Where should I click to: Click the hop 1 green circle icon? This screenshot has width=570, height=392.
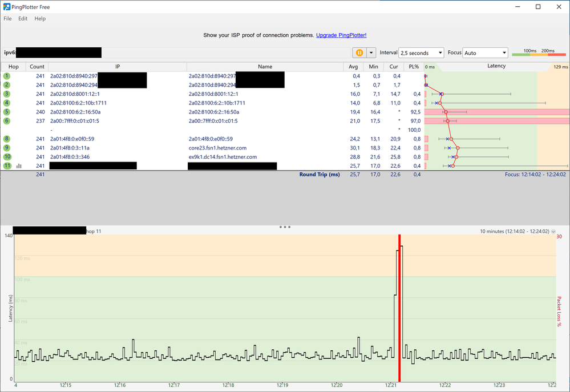tap(7, 76)
